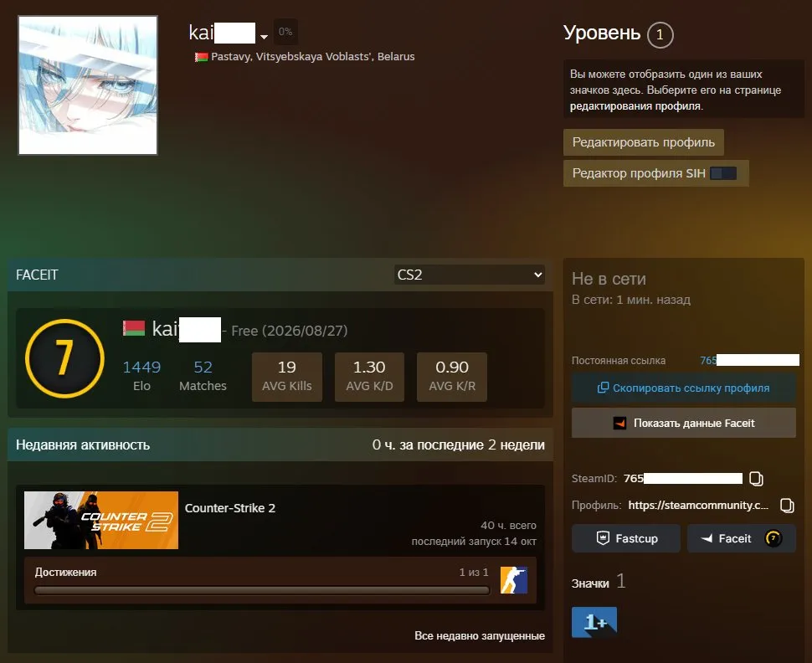Click the Counter-Strike 2 banner thumbnail
Screen dimensions: 812x663
101,520
